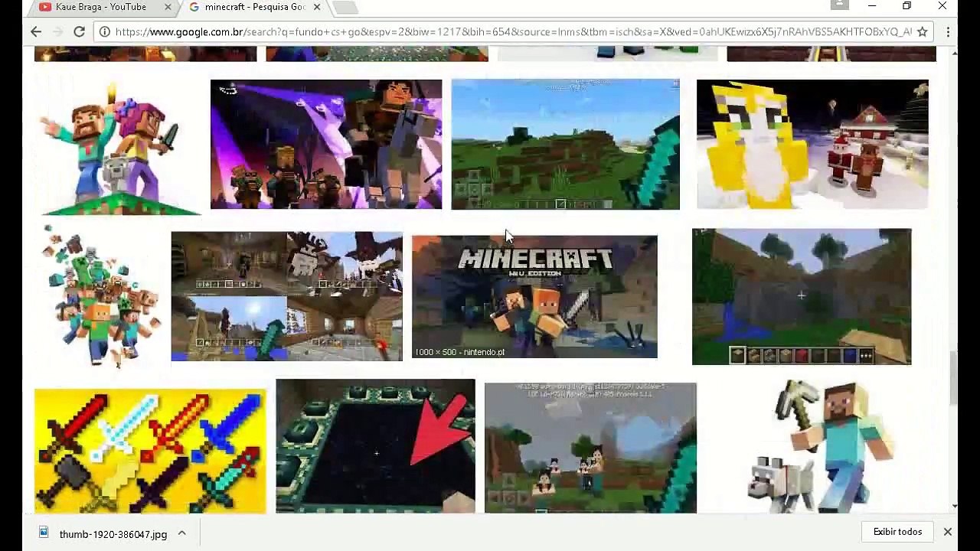
Task: Open the colorful swords on yellow image
Action: 150,452
